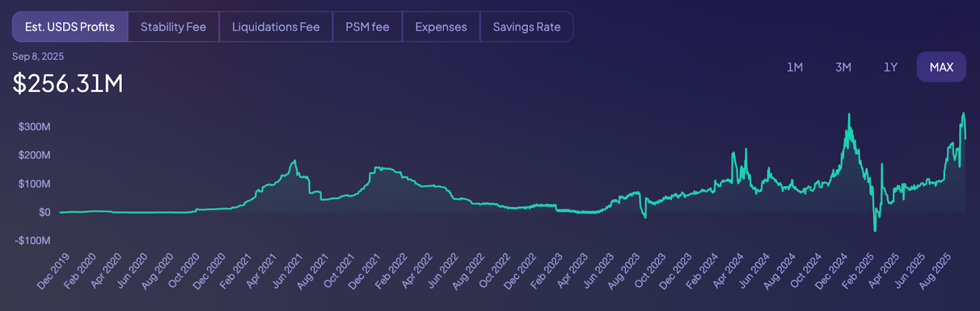Click the MAX range button
The image size is (980, 311).
click(x=941, y=67)
